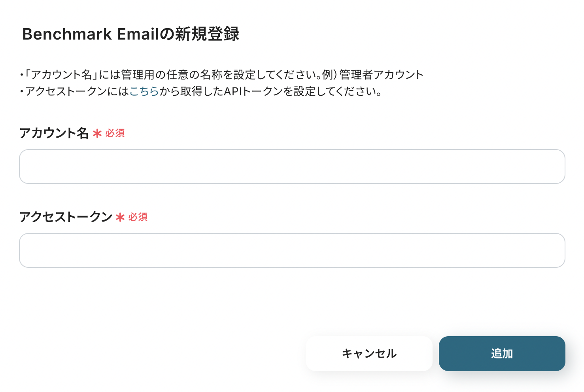The height and width of the screenshot is (392, 584).
Task: Click the Benchmark Email text in heading
Action: (x=91, y=34)
